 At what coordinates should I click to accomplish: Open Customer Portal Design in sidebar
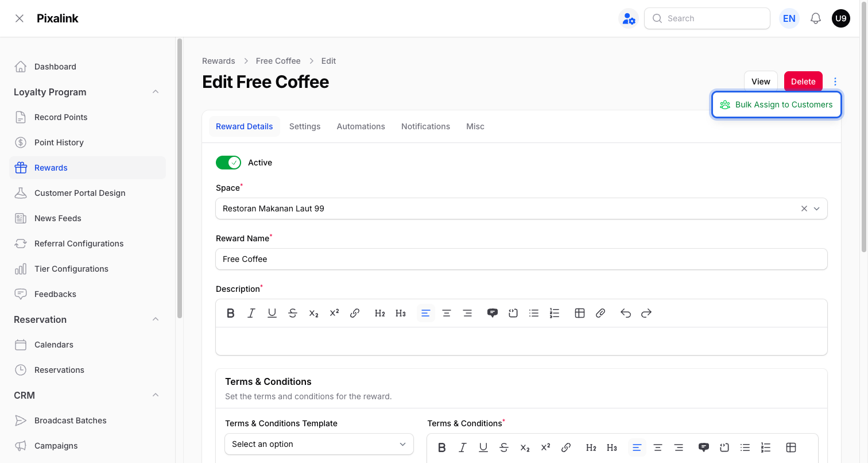tap(87, 193)
